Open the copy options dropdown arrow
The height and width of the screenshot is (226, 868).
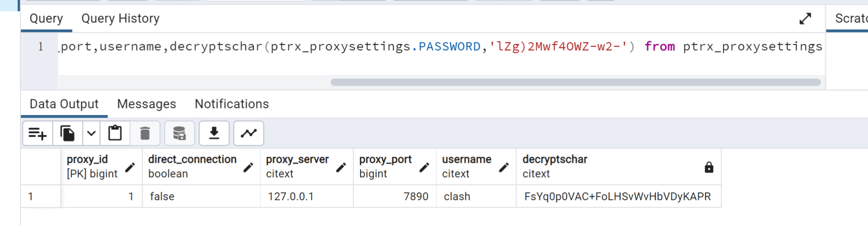tap(91, 134)
